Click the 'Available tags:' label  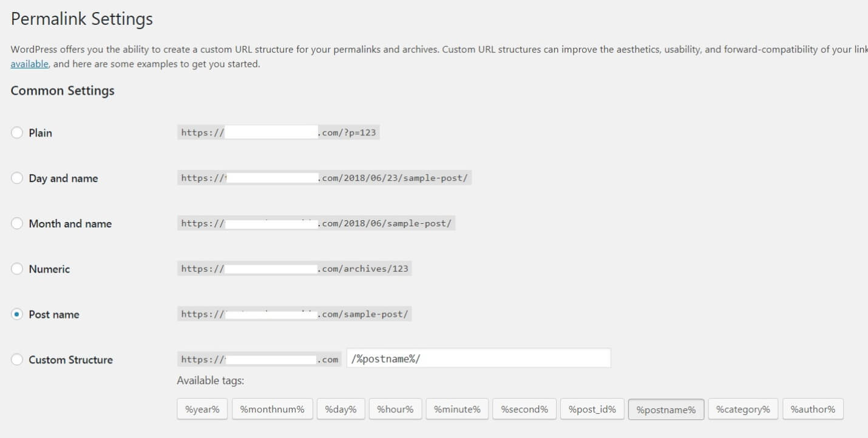click(211, 381)
